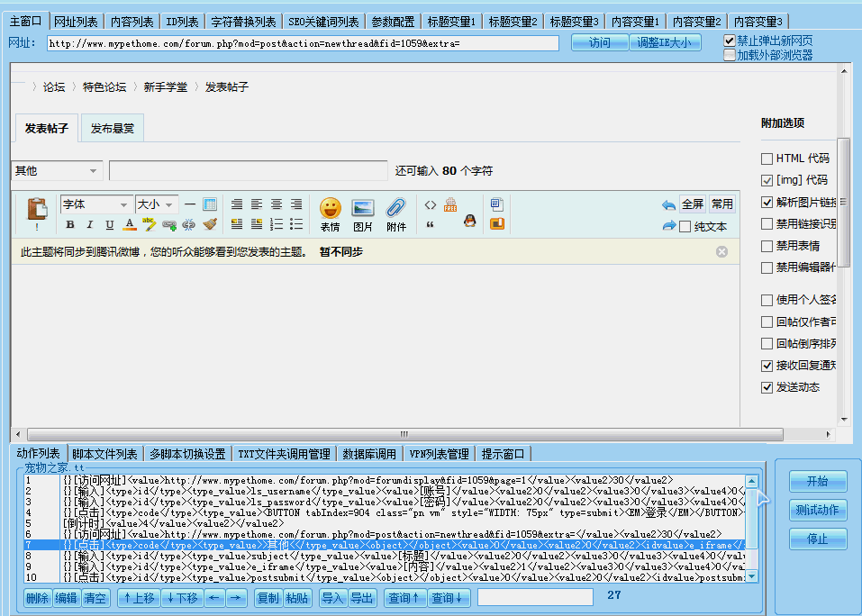862x616 pixels.
Task: Select the 脚本文件列表 tab
Action: point(104,454)
